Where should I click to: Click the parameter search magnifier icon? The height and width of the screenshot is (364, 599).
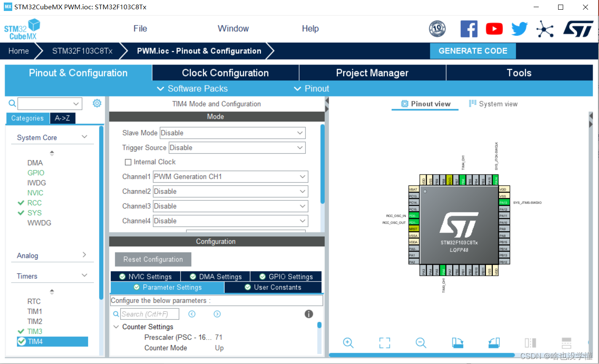116,314
